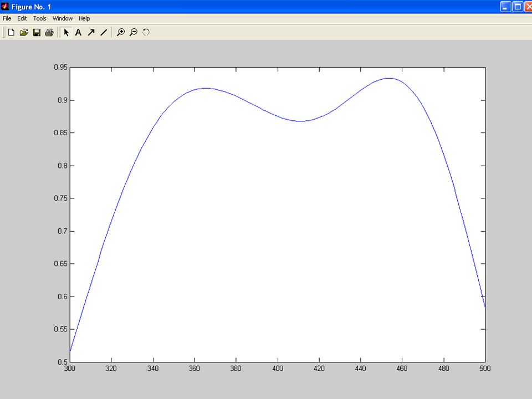Select the Insert Line tool
Screen dimensions: 532x399
pos(104,32)
